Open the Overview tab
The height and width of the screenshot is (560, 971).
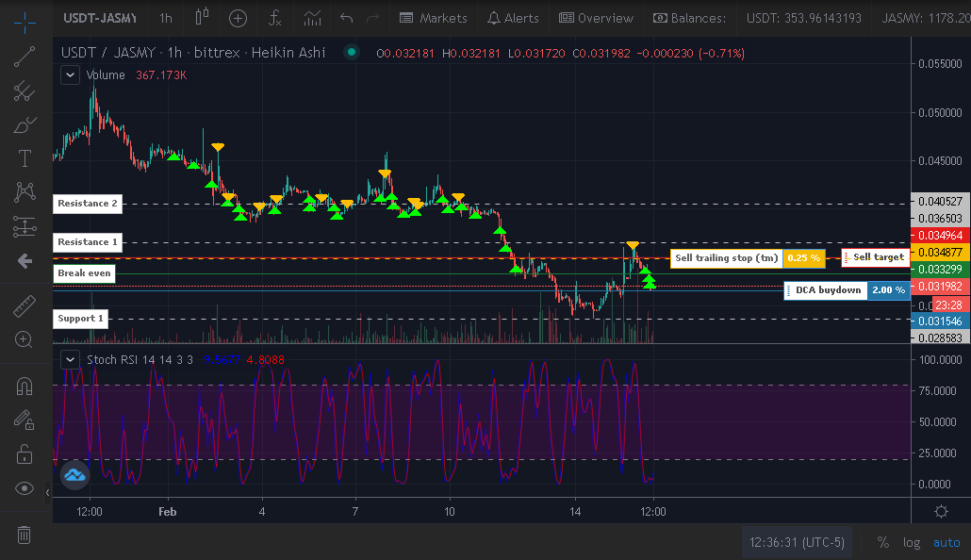[x=597, y=18]
